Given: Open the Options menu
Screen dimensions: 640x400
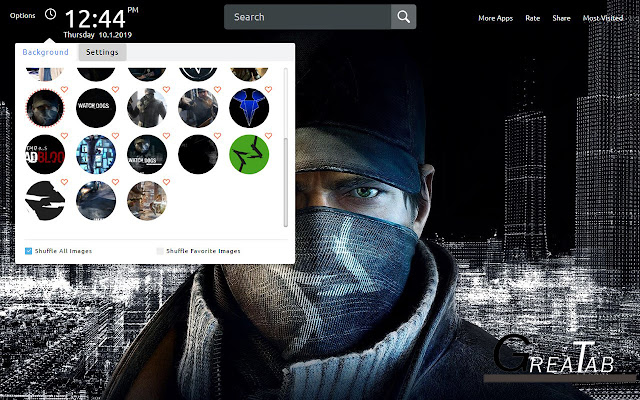Looking at the screenshot, I should (22, 16).
